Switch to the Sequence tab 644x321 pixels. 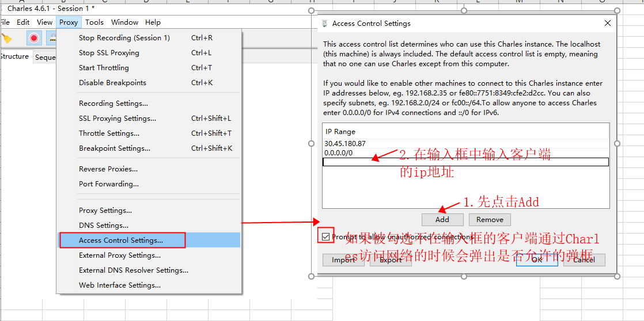click(x=45, y=58)
